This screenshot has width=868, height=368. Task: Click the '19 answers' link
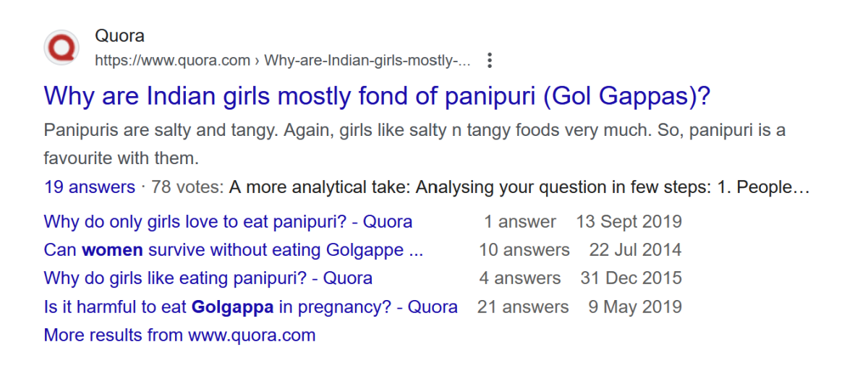coord(90,187)
